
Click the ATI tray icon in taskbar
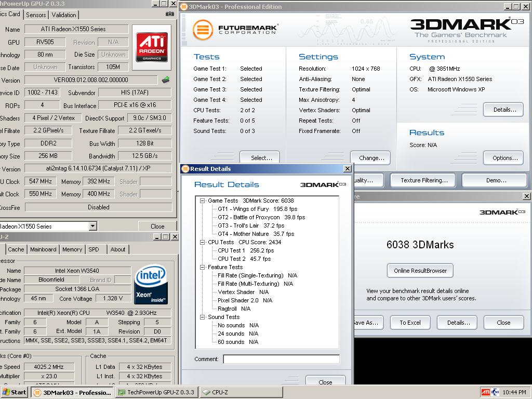(486, 392)
